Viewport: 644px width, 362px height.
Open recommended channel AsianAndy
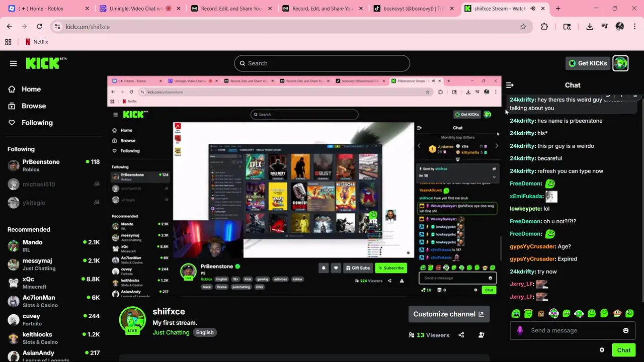(x=53, y=356)
